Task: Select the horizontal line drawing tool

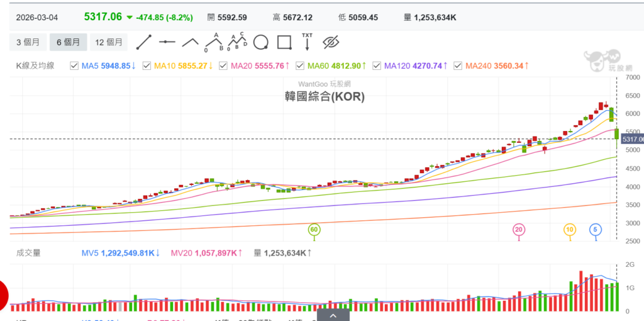Action: pos(167,42)
